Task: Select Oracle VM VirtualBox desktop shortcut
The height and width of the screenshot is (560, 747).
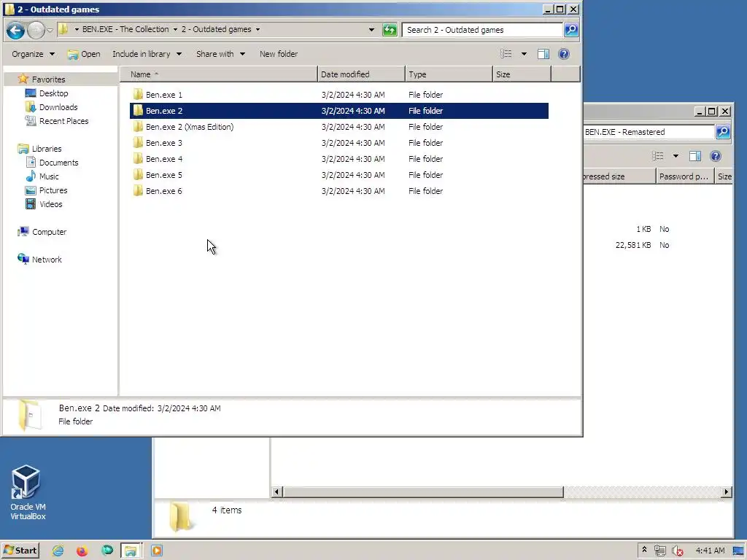Action: (27, 492)
